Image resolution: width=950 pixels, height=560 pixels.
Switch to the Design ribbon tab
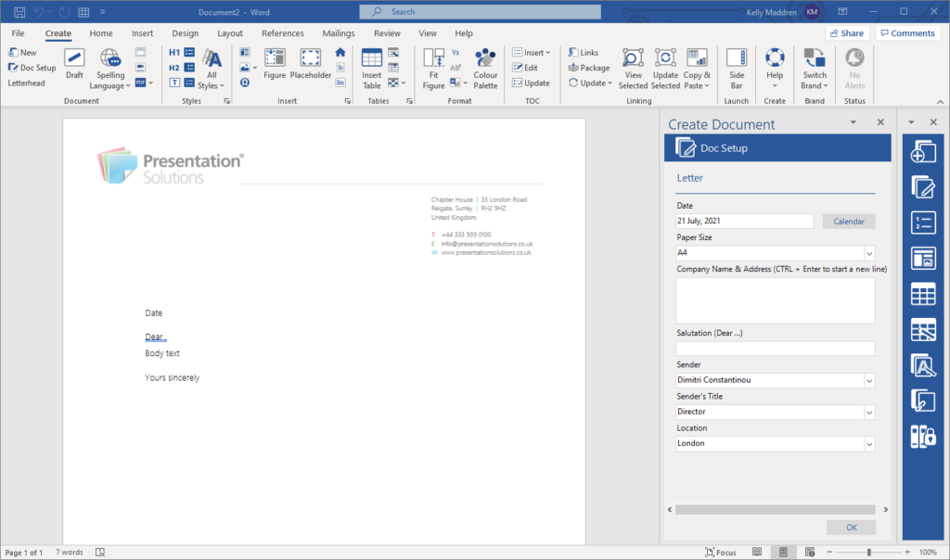185,33
